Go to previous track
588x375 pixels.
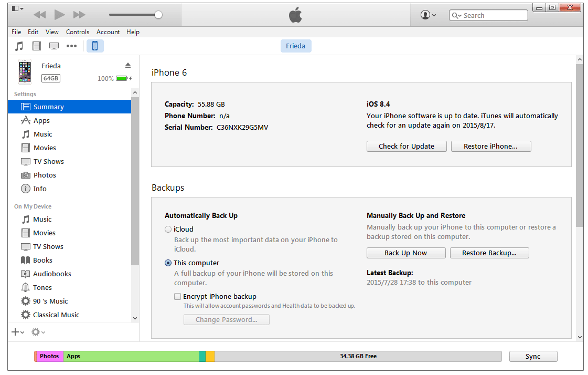point(40,15)
